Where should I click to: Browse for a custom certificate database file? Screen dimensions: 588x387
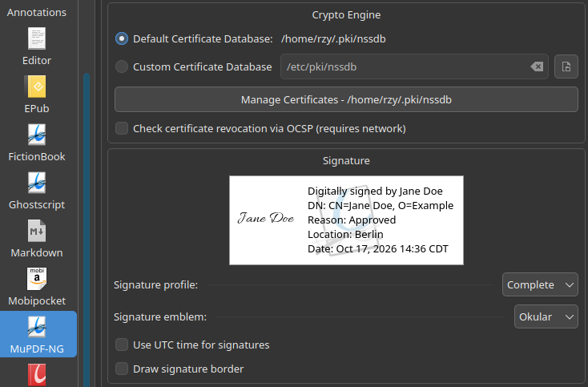[566, 67]
